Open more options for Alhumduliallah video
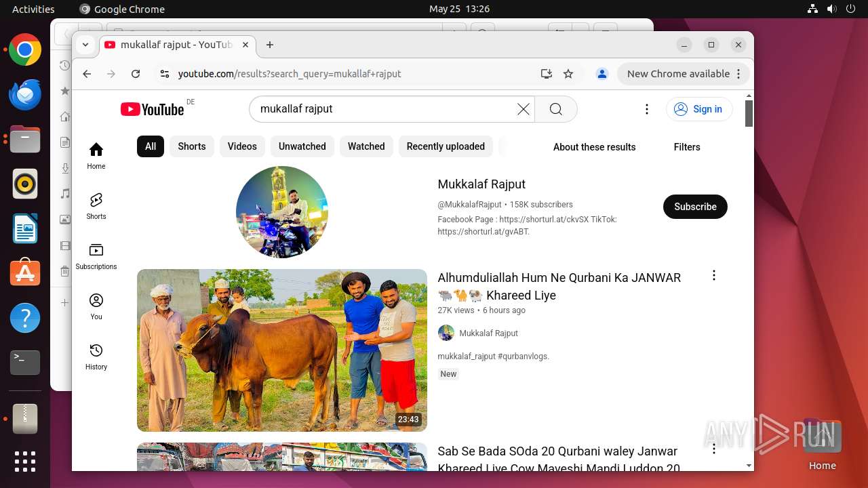The height and width of the screenshot is (488, 868). pyautogui.click(x=713, y=275)
